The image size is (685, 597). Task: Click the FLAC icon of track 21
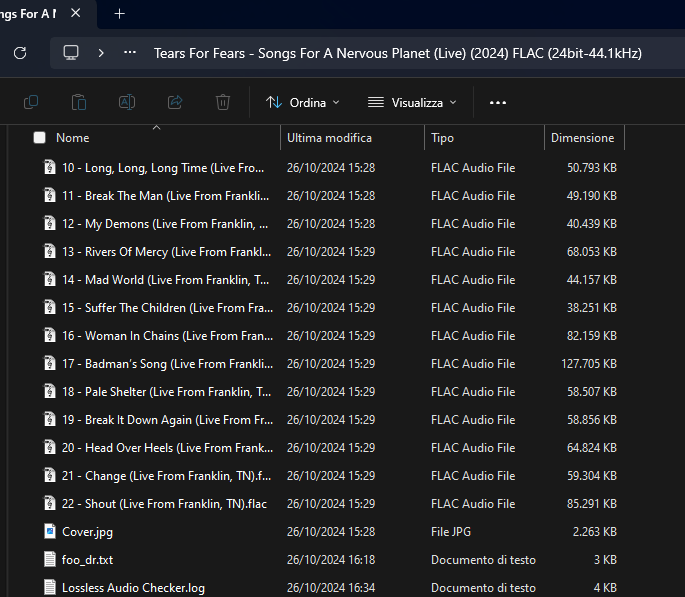50,475
